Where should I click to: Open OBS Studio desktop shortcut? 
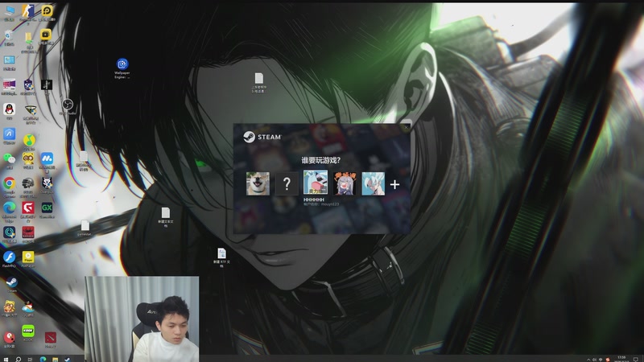pos(68,107)
